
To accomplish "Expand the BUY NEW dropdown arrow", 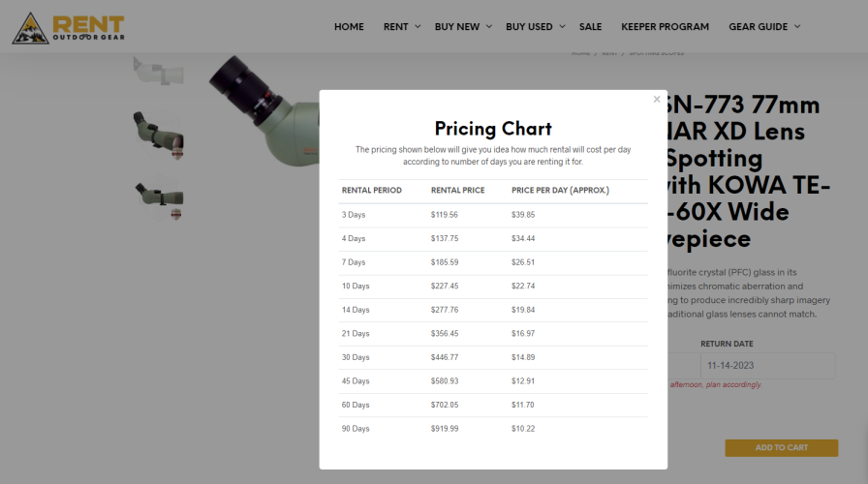I will point(489,26).
